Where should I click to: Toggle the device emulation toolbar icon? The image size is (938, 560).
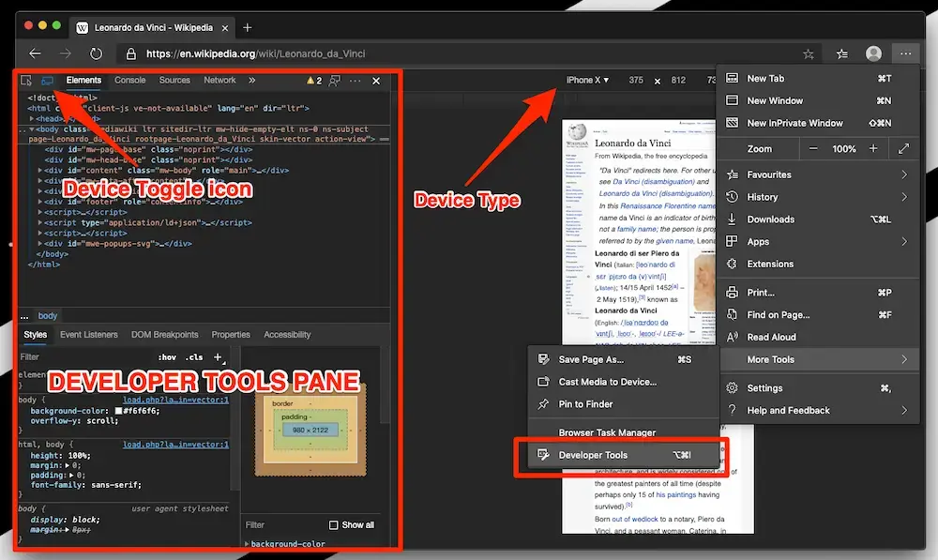47,82
